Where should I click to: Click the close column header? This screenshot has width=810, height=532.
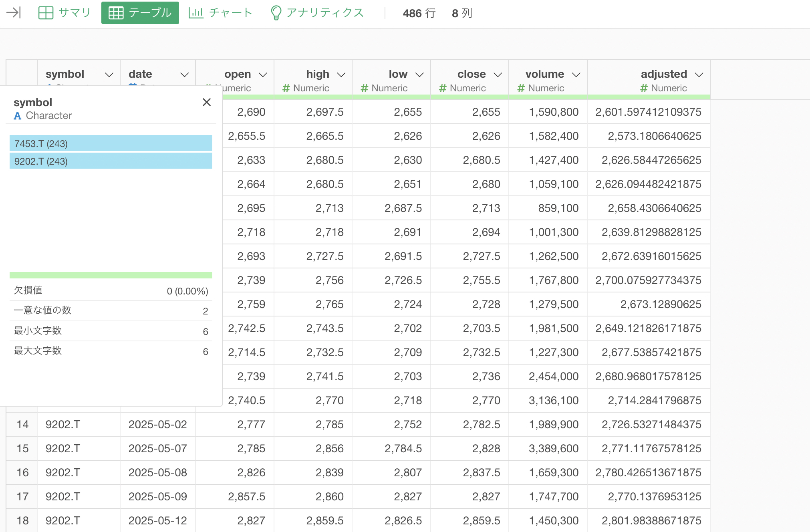[471, 74]
